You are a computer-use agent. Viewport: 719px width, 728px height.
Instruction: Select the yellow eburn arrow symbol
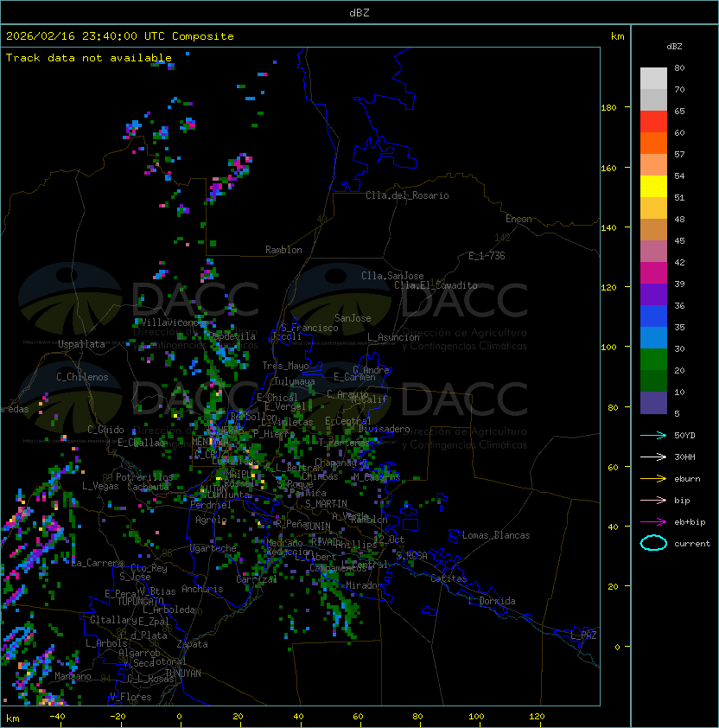(653, 479)
